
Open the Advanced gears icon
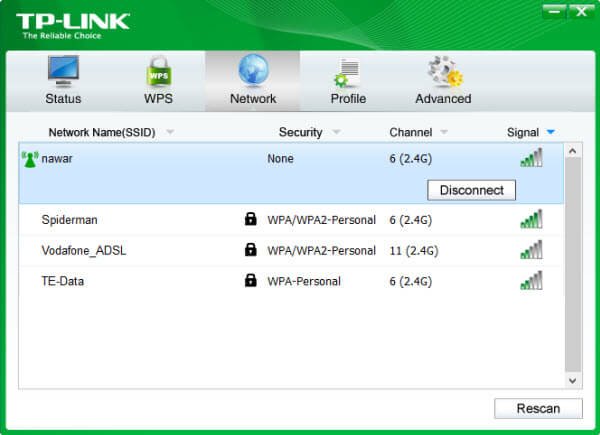click(444, 71)
